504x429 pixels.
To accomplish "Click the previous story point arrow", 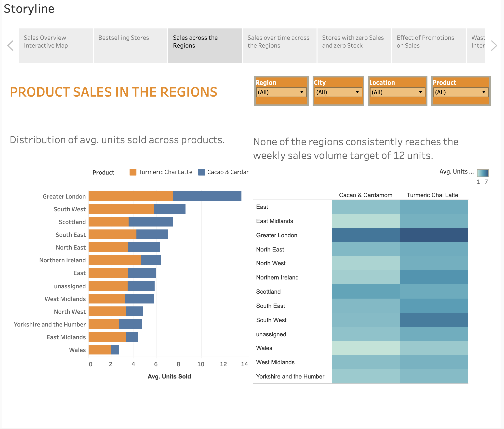I will pos(10,46).
